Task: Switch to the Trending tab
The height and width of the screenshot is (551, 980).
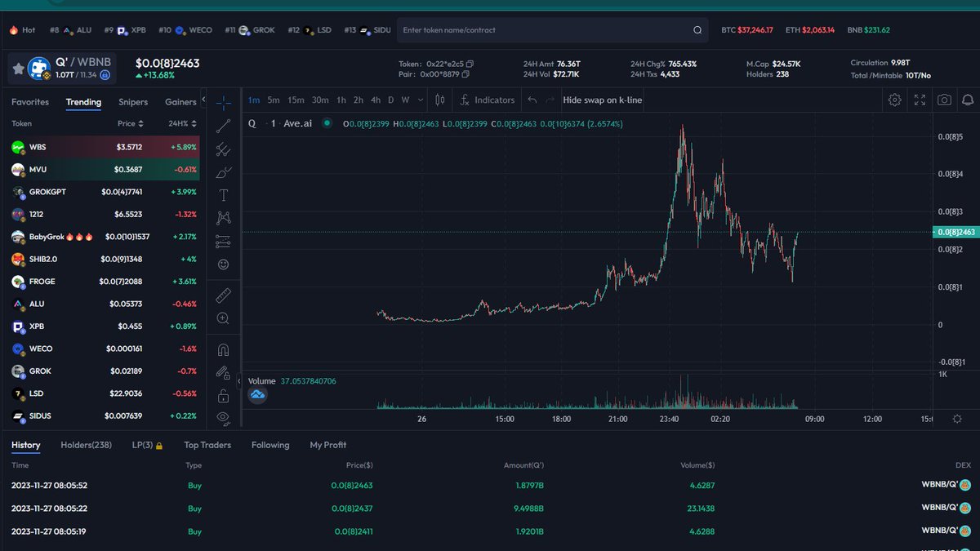Action: (83, 102)
